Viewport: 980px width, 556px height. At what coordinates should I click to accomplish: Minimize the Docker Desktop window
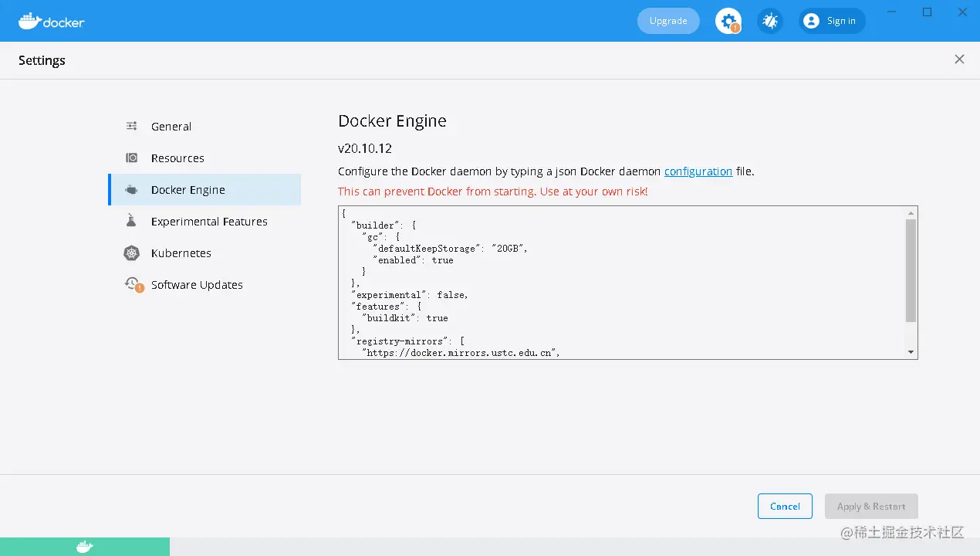coord(892,12)
